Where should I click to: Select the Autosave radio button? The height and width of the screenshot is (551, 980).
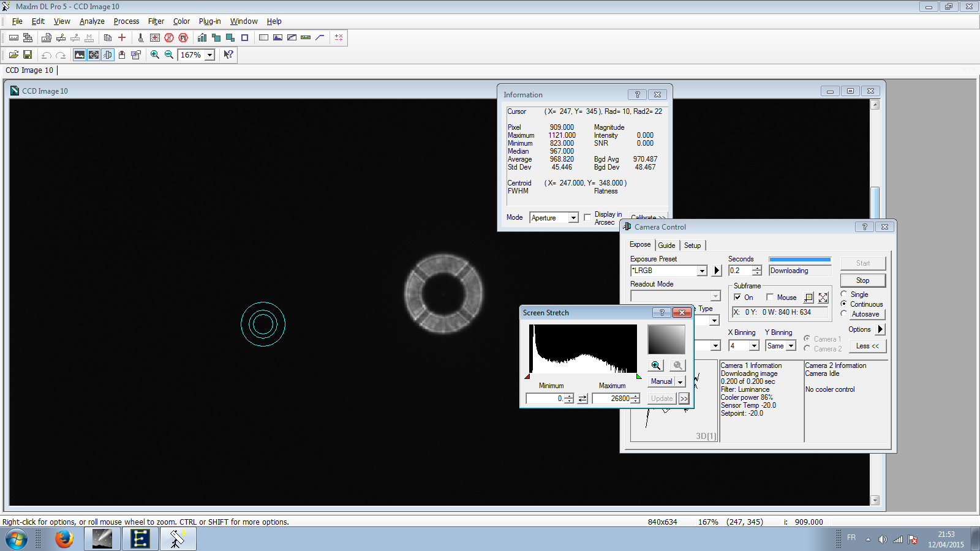tap(844, 313)
